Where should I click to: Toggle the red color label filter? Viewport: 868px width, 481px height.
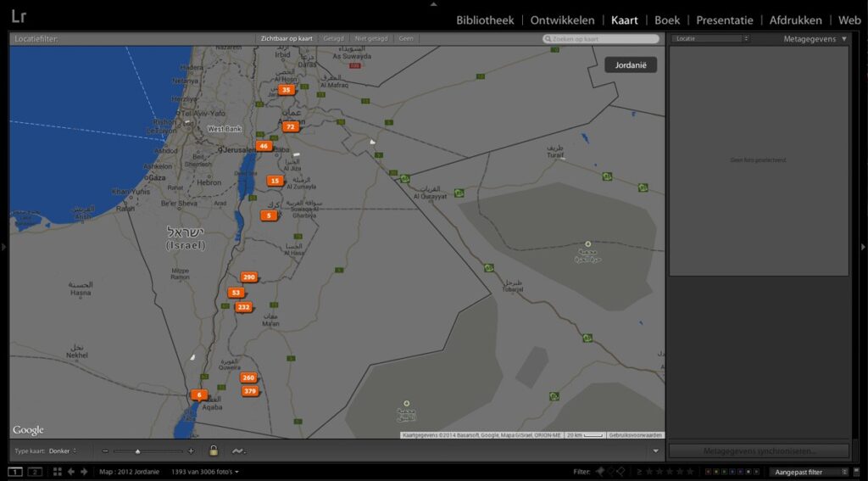(x=709, y=471)
